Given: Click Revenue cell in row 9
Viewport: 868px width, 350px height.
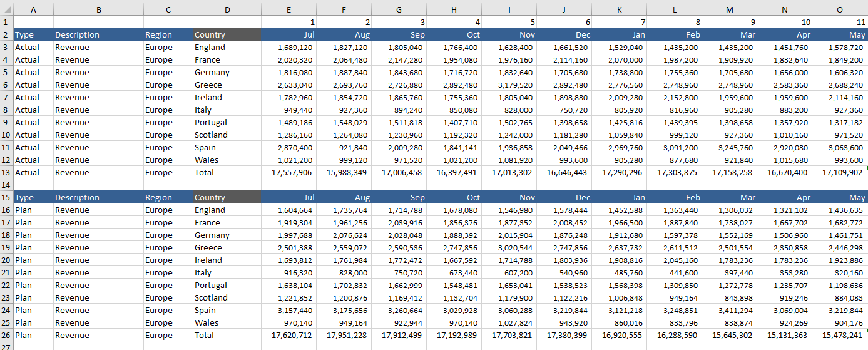Looking at the screenshot, I should 98,123.
